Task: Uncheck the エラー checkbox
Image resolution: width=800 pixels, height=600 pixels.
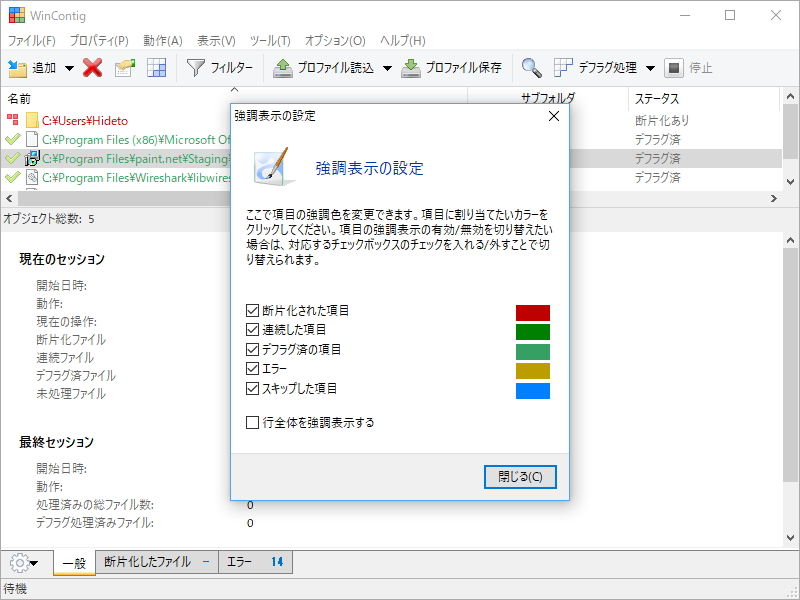Action: [252, 368]
